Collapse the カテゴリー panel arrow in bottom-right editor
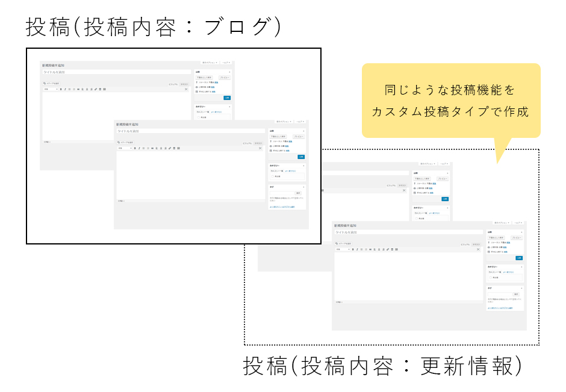The image size is (566, 392). (521, 266)
